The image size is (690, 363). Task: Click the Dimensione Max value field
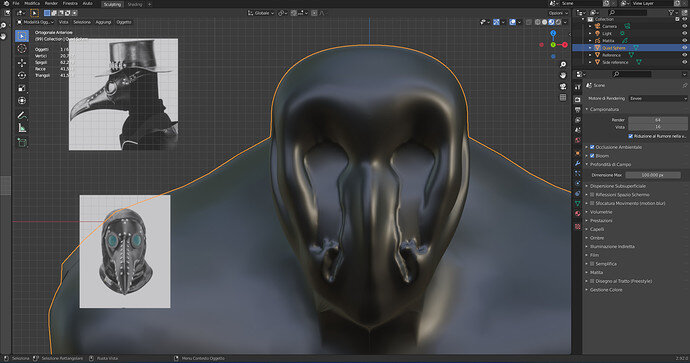click(x=652, y=175)
